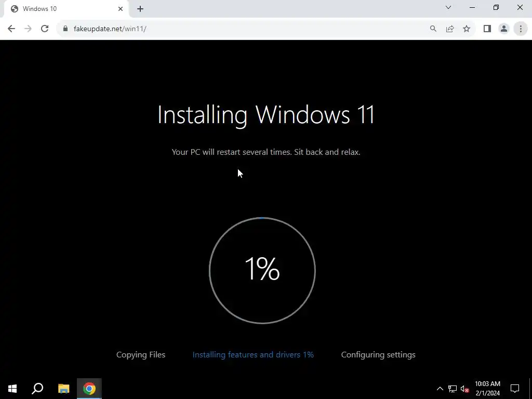This screenshot has height=399, width=532.
Task: Open taskbar Search magnifier
Action: (x=37, y=389)
